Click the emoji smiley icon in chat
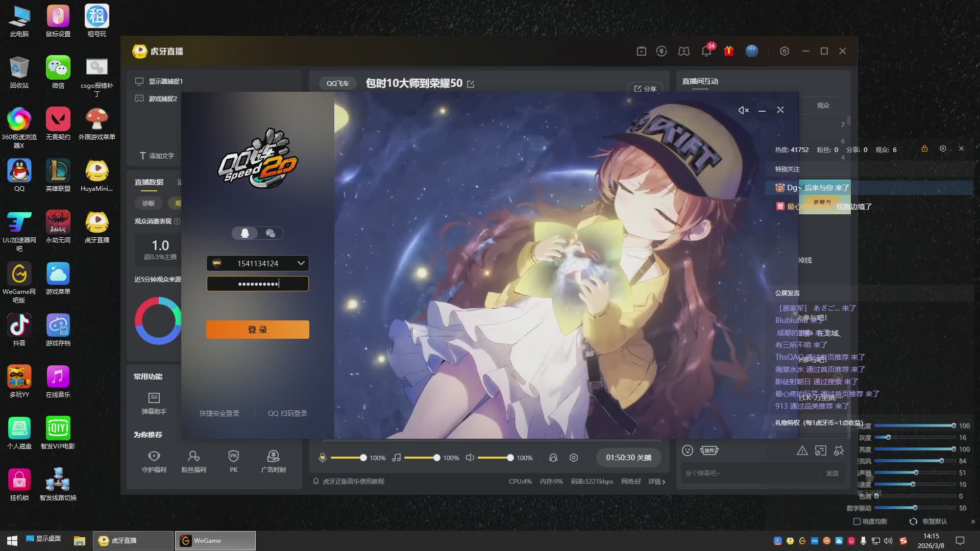The image size is (980, 551). pyautogui.click(x=688, y=450)
